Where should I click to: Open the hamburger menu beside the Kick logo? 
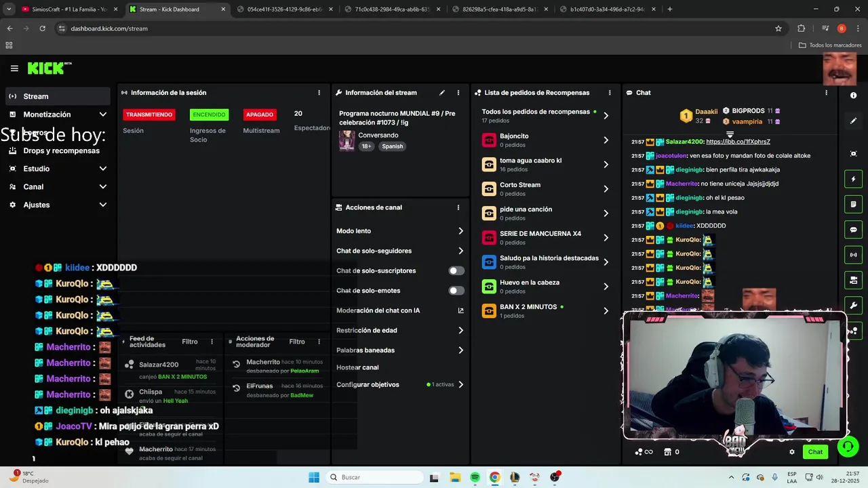tap(14, 68)
